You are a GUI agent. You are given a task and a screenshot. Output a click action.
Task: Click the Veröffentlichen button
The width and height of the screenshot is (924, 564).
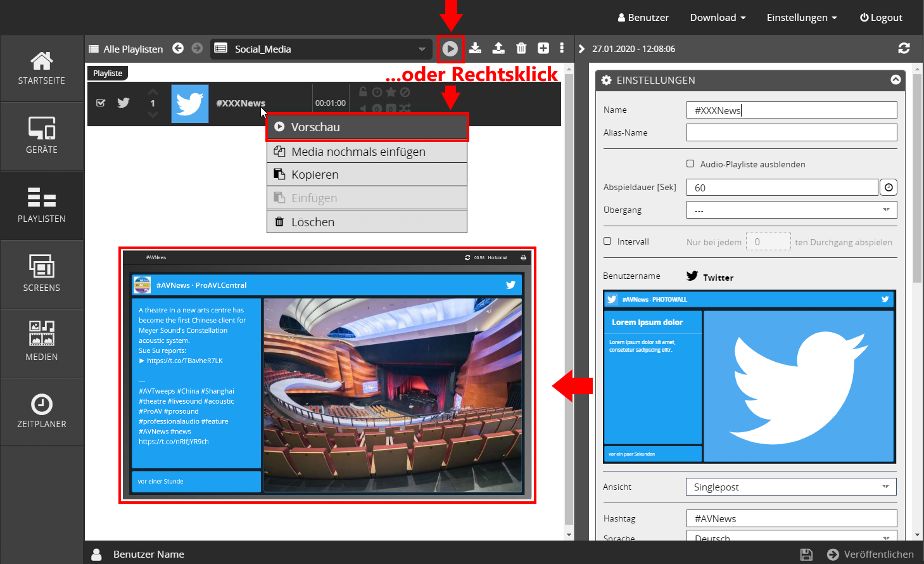click(x=871, y=554)
